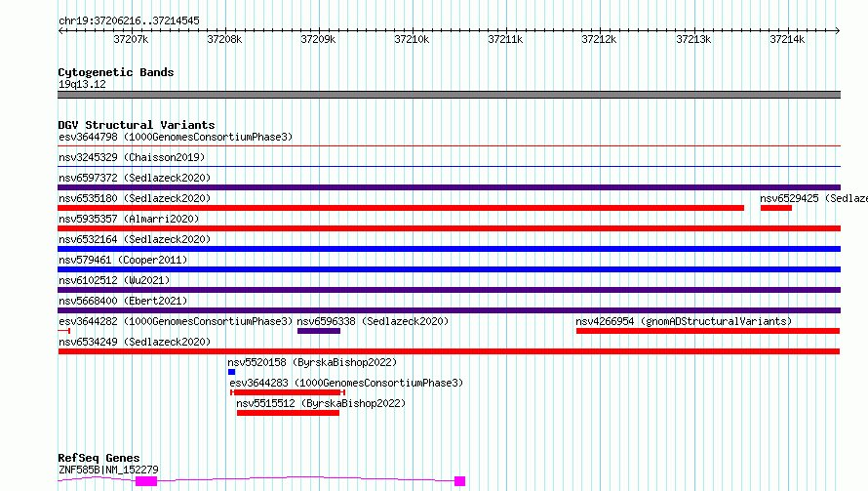868x491 pixels.
Task: Click the 37212k ruler mark
Action: (599, 39)
